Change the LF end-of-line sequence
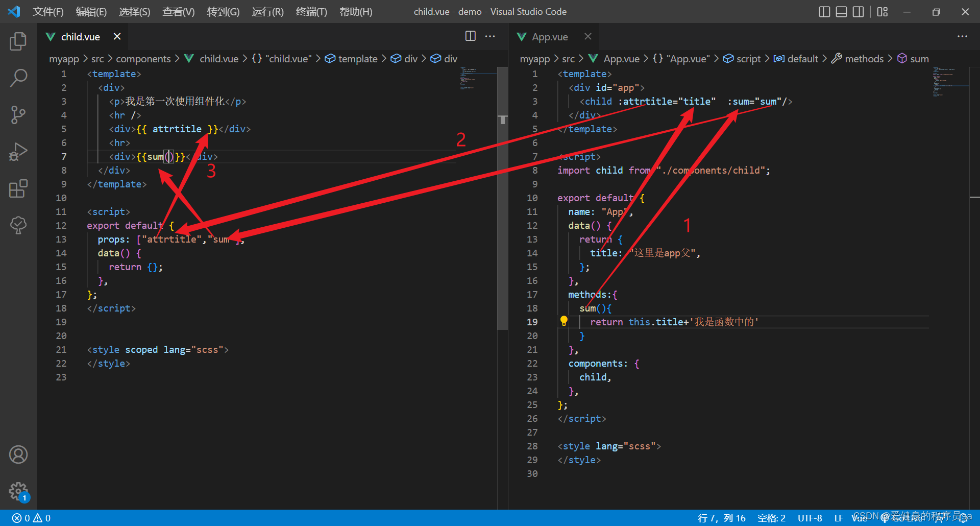 tap(839, 518)
